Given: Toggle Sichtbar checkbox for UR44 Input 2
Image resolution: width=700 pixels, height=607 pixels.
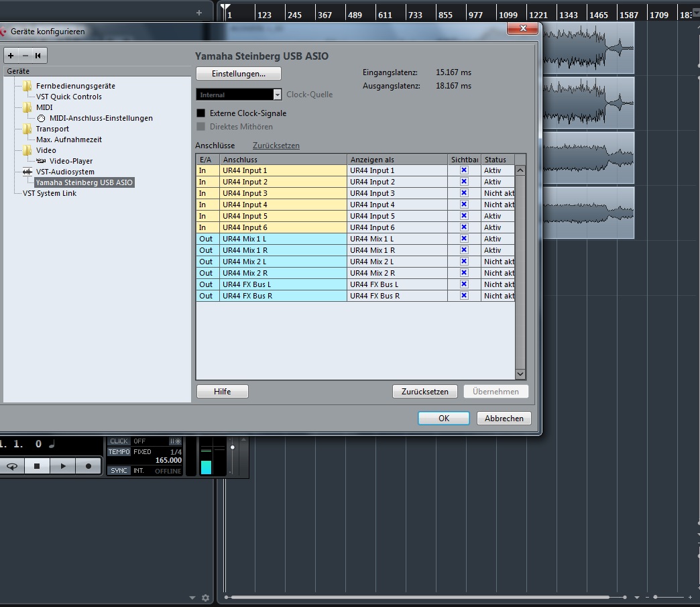Looking at the screenshot, I should [464, 182].
